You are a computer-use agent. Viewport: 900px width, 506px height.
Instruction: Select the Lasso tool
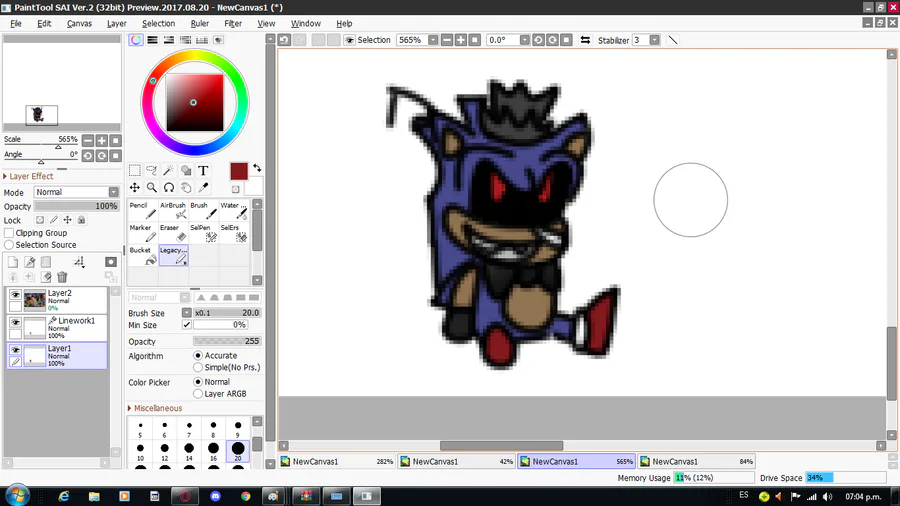pyautogui.click(x=152, y=170)
